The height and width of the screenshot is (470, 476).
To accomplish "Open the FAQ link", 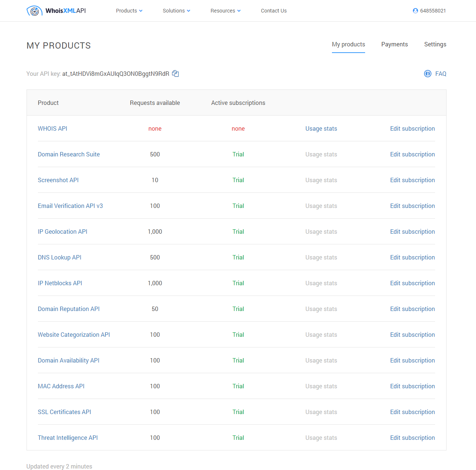I will (x=441, y=74).
